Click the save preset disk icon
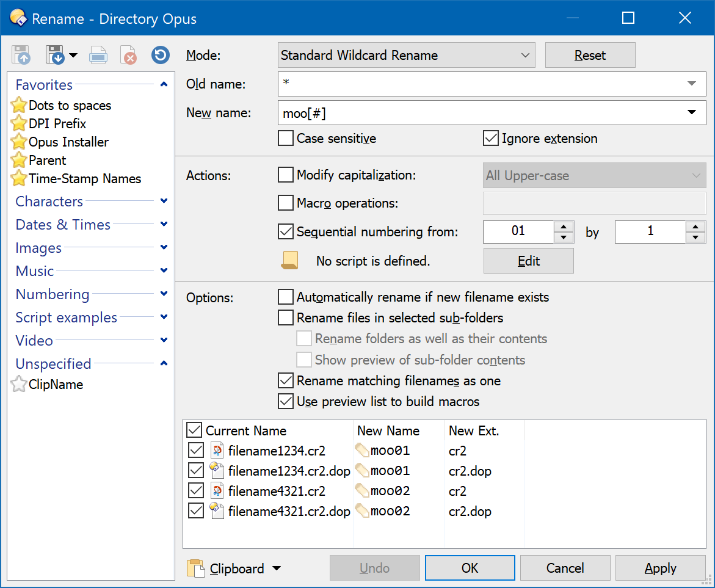 pyautogui.click(x=55, y=55)
